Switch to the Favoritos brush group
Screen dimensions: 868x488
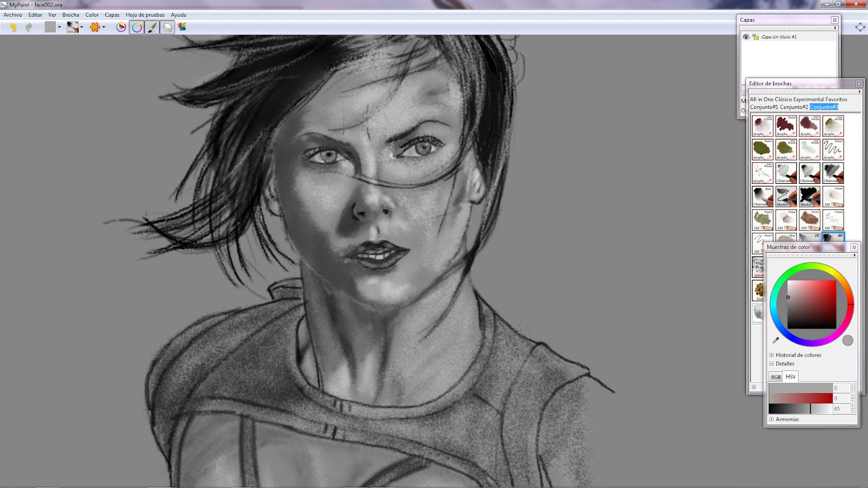click(837, 99)
